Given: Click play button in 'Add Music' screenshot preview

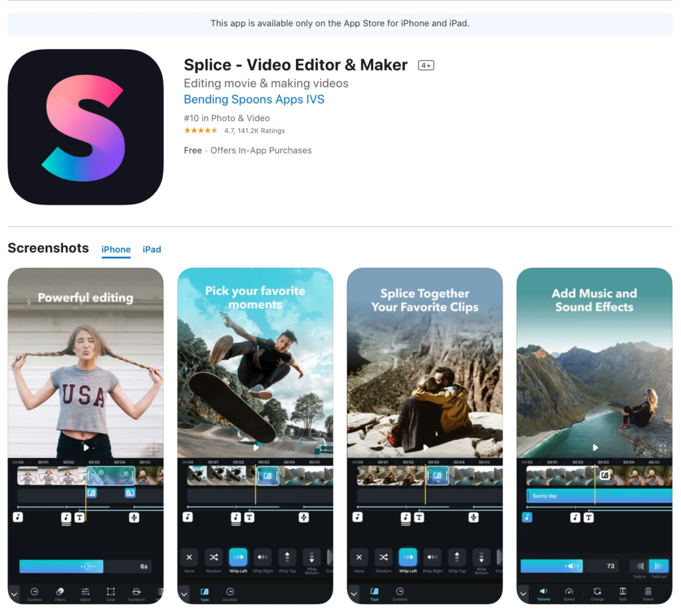Looking at the screenshot, I should (595, 448).
